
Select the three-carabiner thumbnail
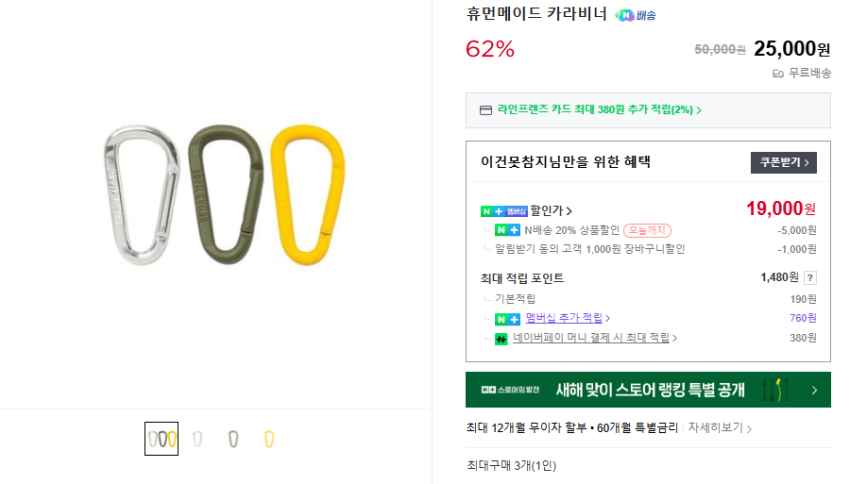point(161,438)
